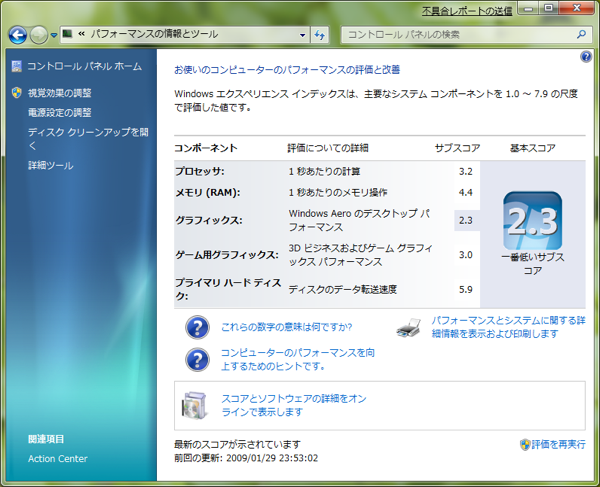
Task: Open 視覚効果の調整
Action: pos(60,93)
